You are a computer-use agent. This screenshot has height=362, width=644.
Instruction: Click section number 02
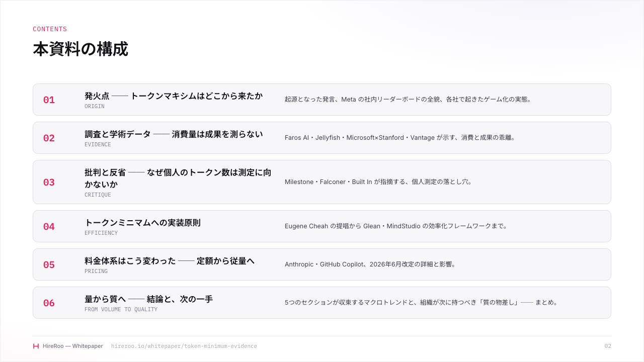point(49,138)
